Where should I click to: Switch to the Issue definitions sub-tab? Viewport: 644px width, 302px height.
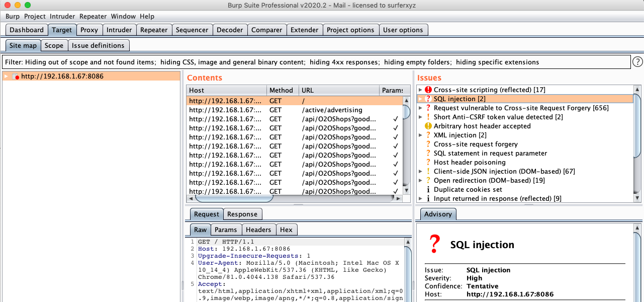[x=98, y=45]
